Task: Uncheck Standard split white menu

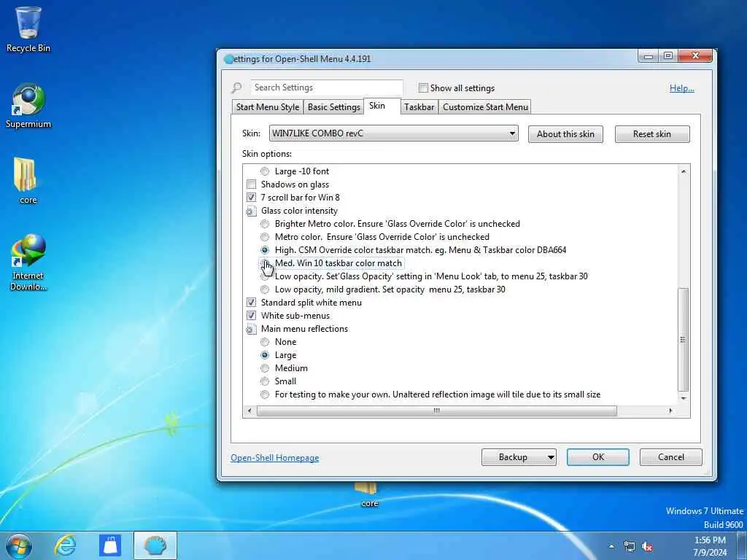Action: pyautogui.click(x=251, y=303)
